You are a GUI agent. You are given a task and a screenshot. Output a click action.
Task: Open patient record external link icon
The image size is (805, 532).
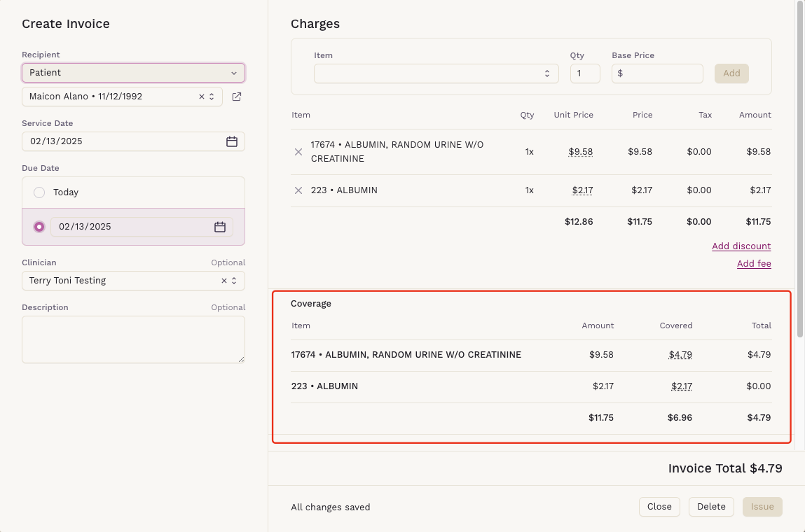click(x=237, y=97)
